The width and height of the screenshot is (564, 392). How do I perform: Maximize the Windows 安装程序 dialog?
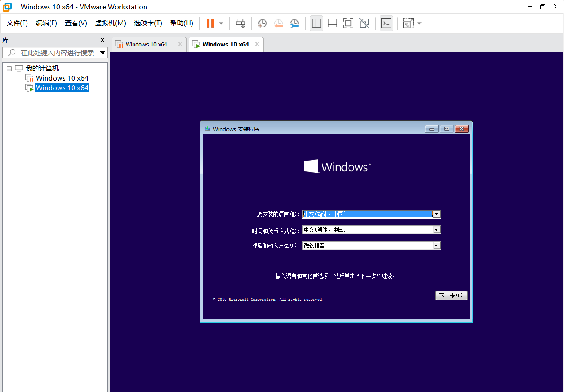(x=447, y=129)
